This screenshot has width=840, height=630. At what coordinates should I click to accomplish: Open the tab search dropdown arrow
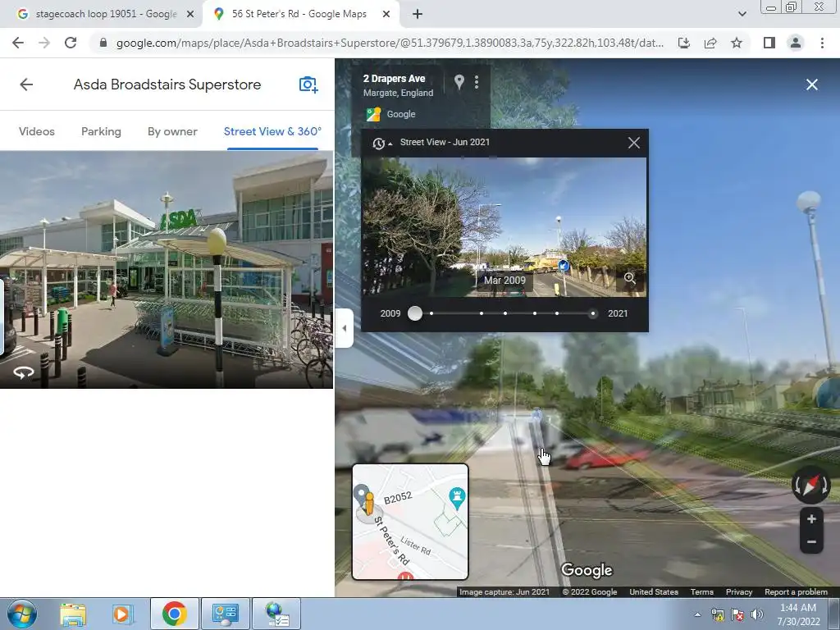[742, 14]
